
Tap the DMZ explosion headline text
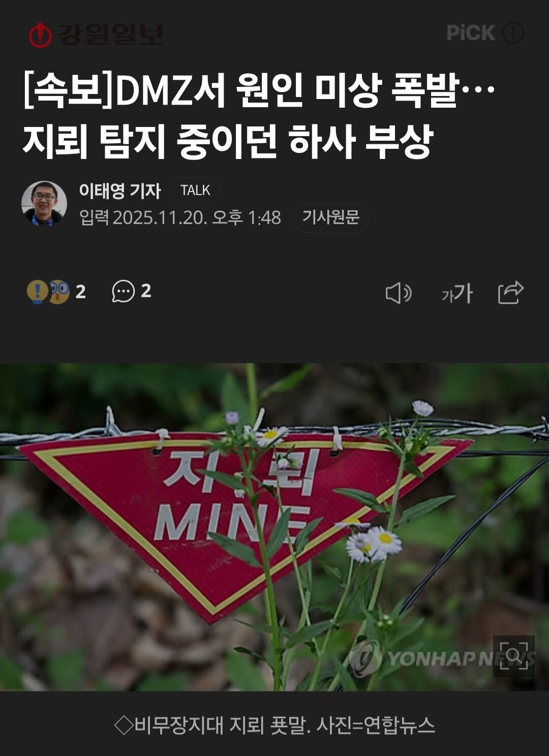(258, 116)
